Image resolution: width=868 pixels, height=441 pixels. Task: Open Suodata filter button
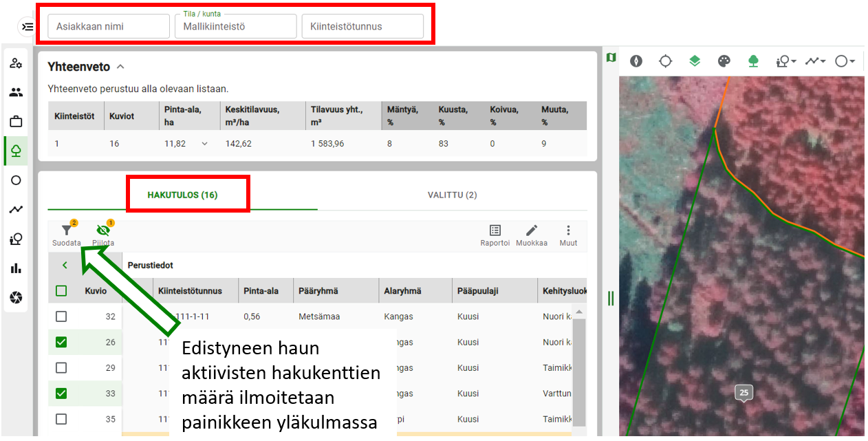coord(67,235)
